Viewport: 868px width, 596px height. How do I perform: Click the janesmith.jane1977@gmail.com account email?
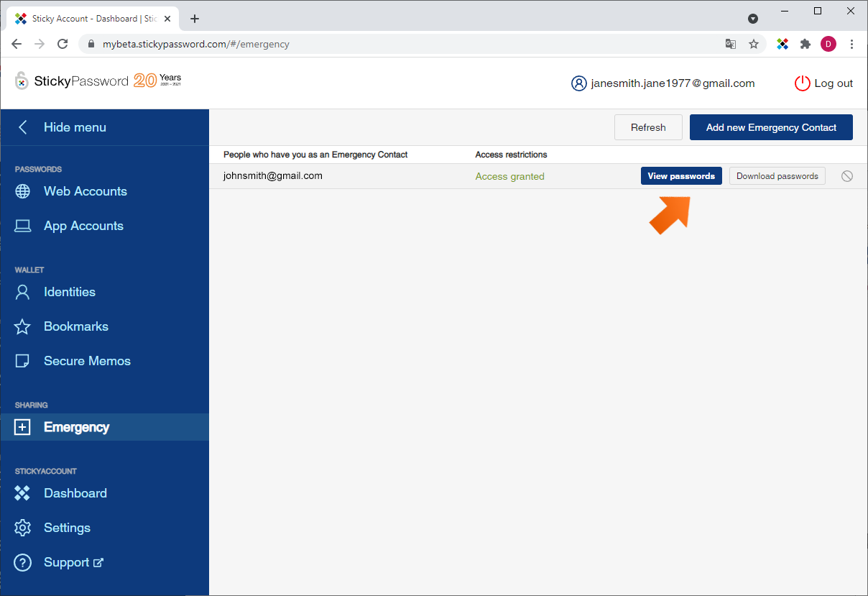pos(673,83)
